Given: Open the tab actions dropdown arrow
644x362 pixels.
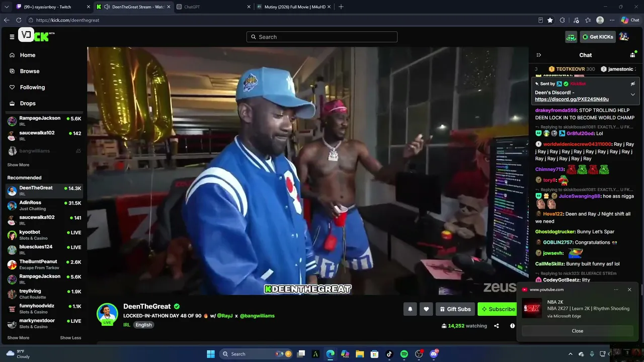Looking at the screenshot, I should [6, 7].
